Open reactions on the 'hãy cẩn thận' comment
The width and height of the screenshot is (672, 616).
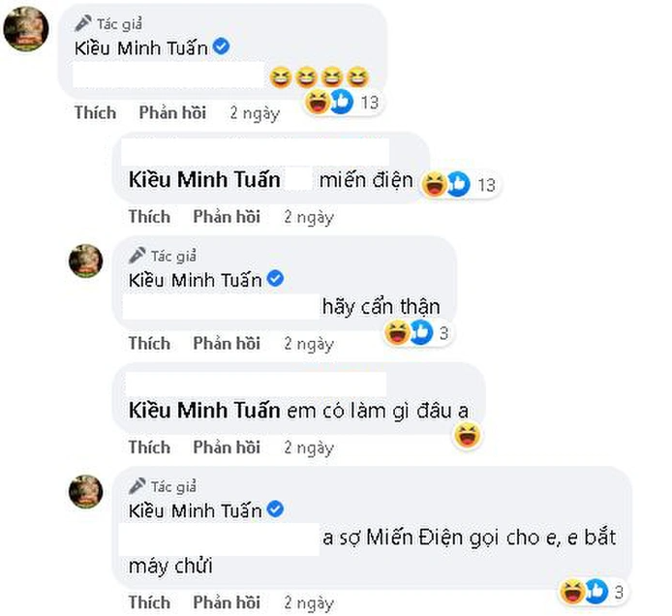point(408,333)
